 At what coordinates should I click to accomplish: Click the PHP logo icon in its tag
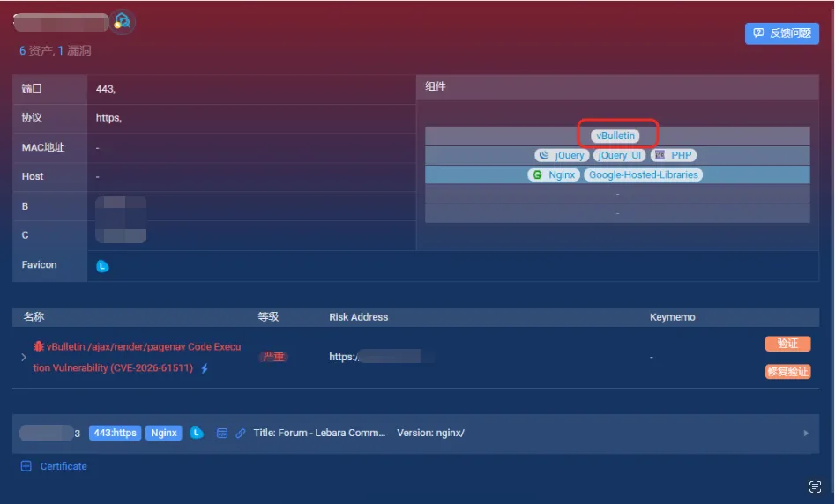pos(660,155)
